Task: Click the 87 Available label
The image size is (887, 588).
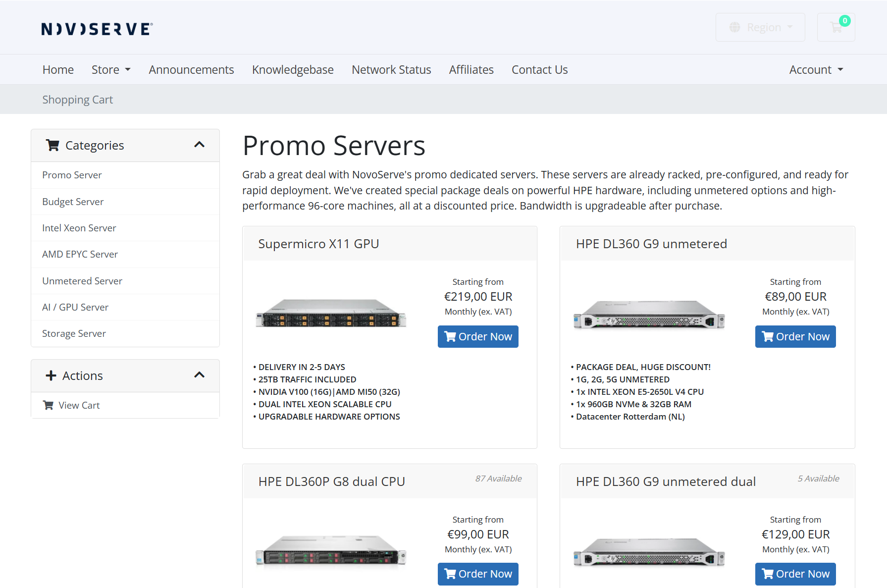Action: [498, 479]
